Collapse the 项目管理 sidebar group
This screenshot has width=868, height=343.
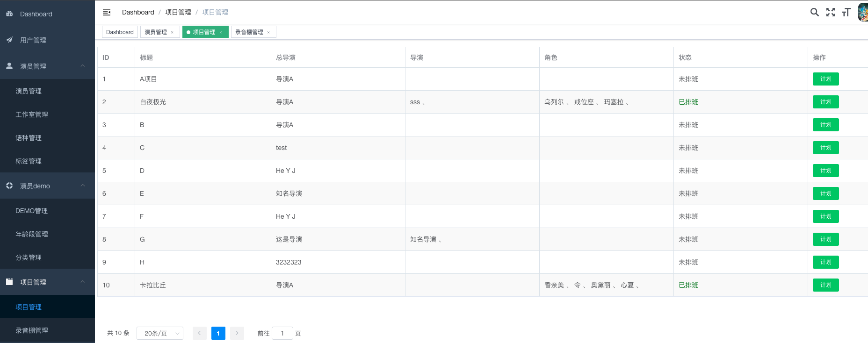click(83, 282)
